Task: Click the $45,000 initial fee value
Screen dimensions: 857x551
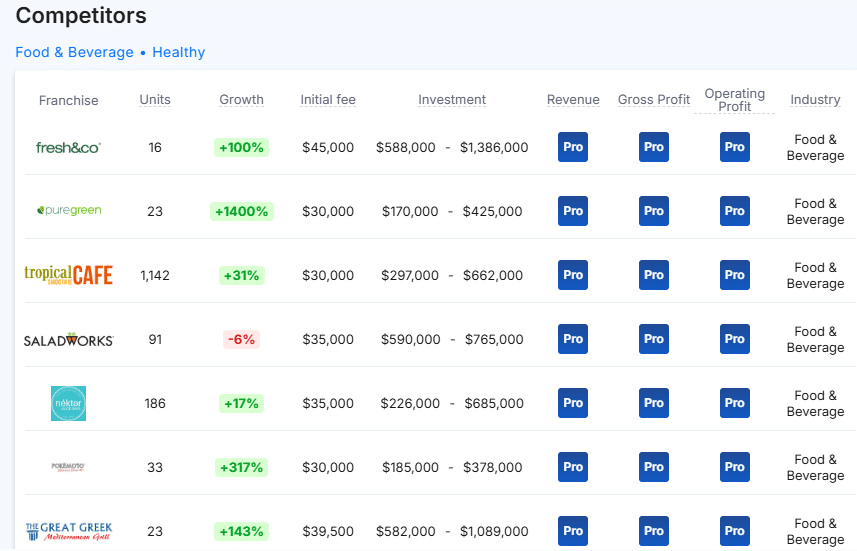Action: point(328,148)
